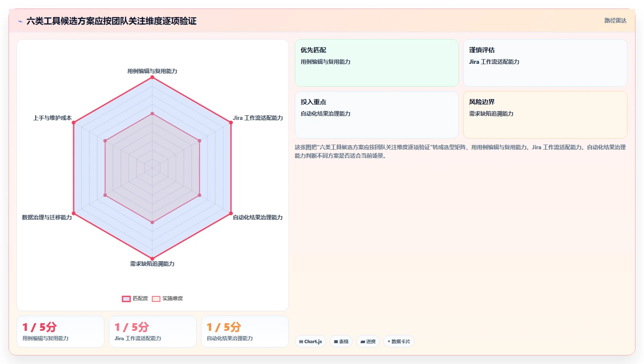Viewport: 644px width, 364px height.
Task: Click the radar axis label 数据治理与迁移能力
Action: 47,217
